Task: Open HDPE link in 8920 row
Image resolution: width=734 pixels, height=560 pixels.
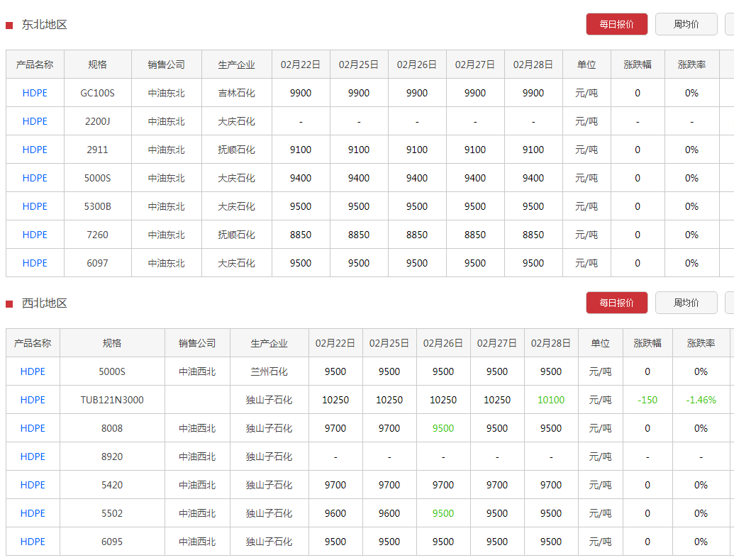Action: click(x=33, y=457)
